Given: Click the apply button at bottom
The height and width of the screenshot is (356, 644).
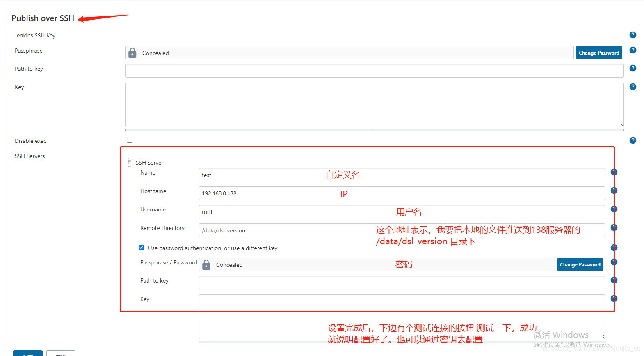Looking at the screenshot, I should coord(61,354).
